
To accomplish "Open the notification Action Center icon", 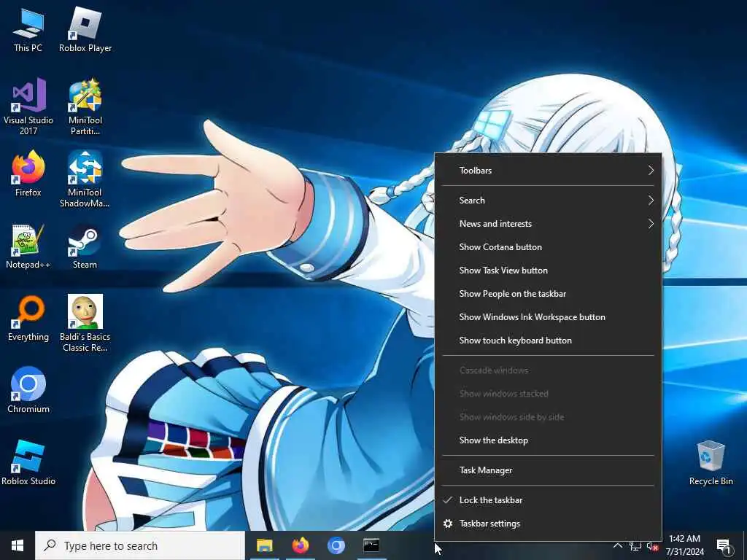I will (x=724, y=546).
